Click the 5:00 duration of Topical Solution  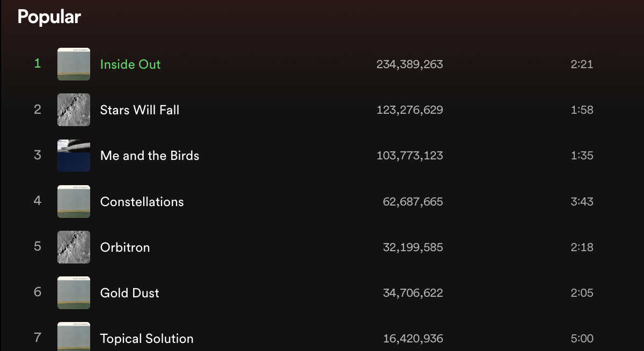582,339
